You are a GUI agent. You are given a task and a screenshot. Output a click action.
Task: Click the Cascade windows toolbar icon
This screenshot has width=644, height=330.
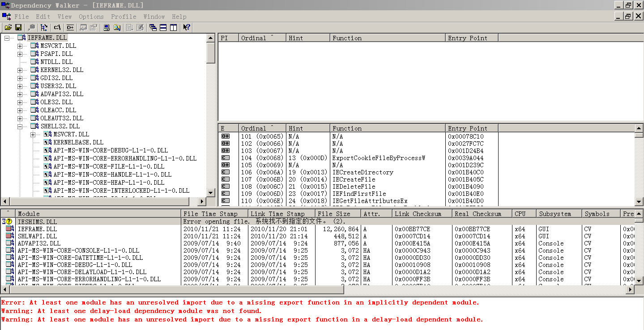click(153, 27)
